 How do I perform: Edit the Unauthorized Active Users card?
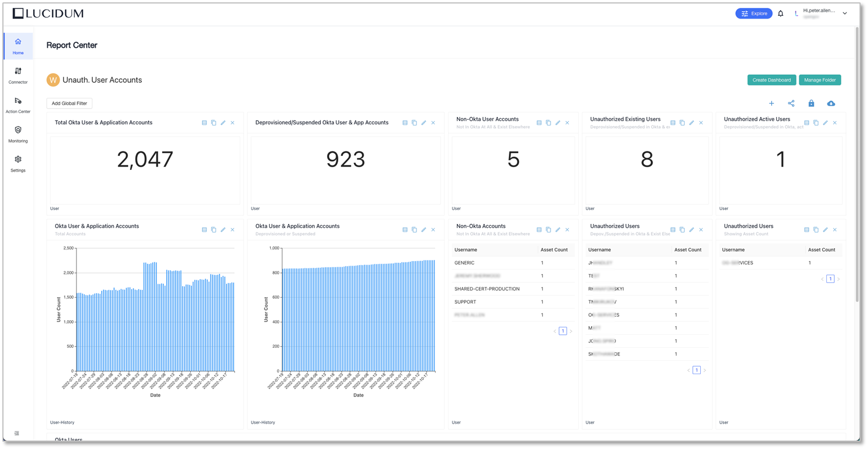[825, 123]
